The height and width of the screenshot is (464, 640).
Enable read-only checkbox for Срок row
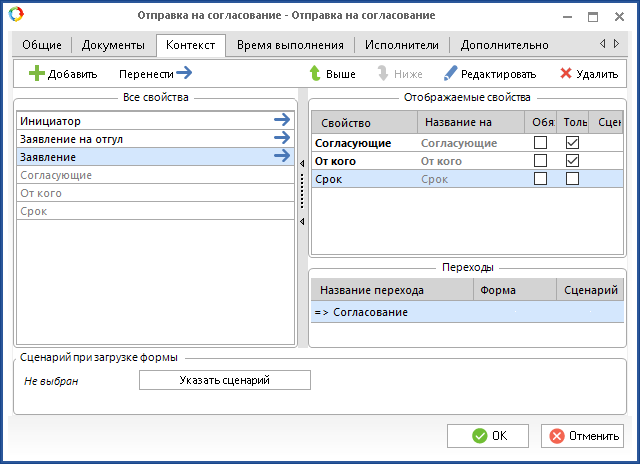572,179
